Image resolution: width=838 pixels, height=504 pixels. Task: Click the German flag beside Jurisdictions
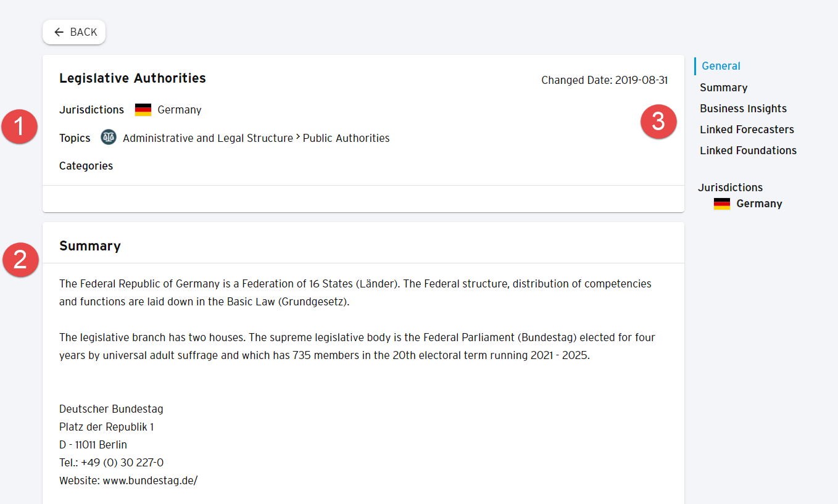[143, 110]
